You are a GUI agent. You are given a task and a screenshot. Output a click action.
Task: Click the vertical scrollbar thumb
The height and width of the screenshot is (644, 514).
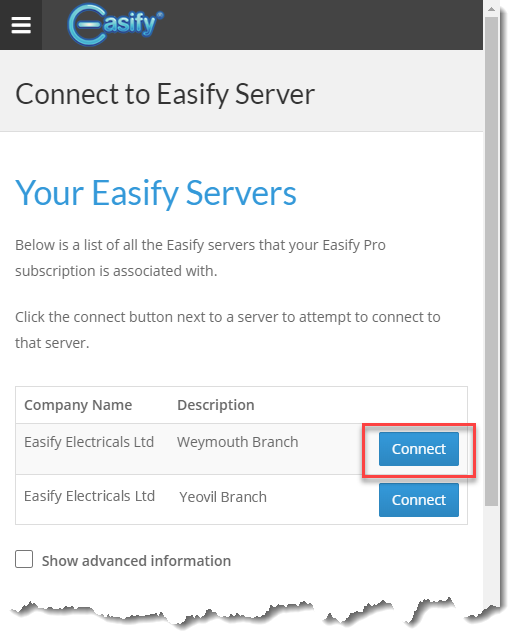[491, 262]
